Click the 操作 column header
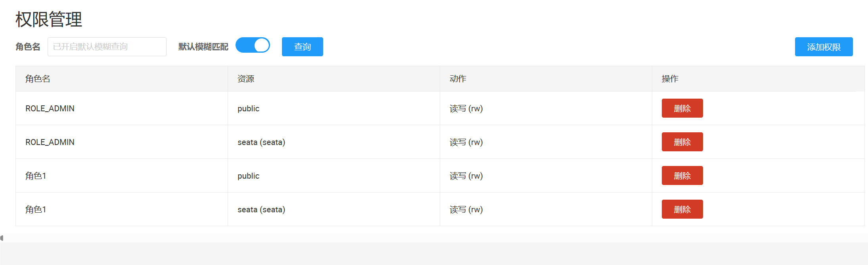This screenshot has height=265, width=868. [670, 79]
